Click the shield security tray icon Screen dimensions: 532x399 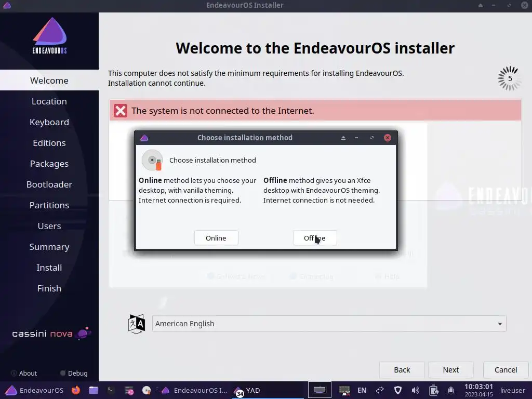[x=397, y=390]
